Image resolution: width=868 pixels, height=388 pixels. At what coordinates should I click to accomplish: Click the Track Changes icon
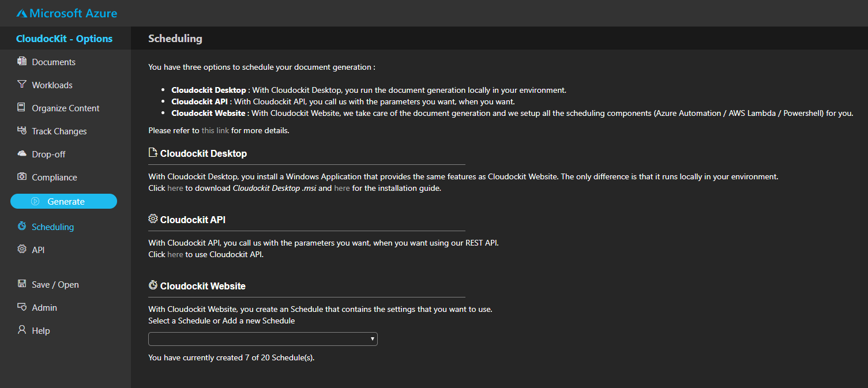[x=22, y=130]
